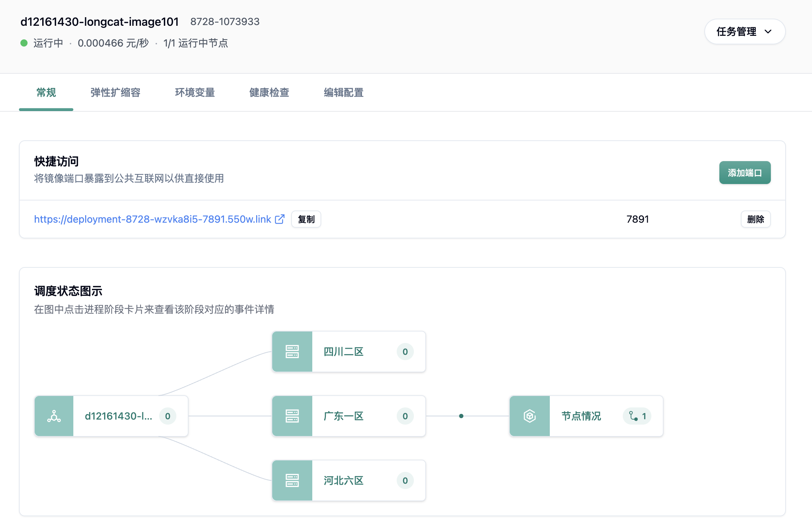Copy the URL with 复制 button
Image resolution: width=812 pixels, height=532 pixels.
306,219
